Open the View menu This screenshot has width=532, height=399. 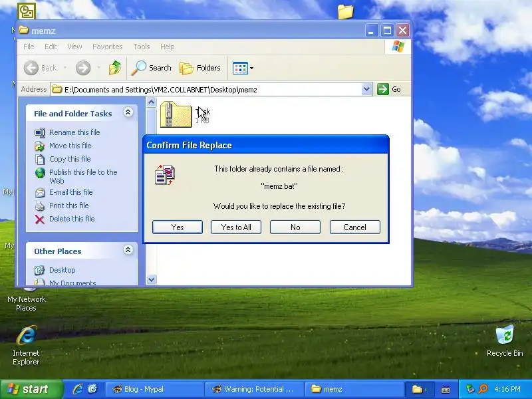click(74, 47)
